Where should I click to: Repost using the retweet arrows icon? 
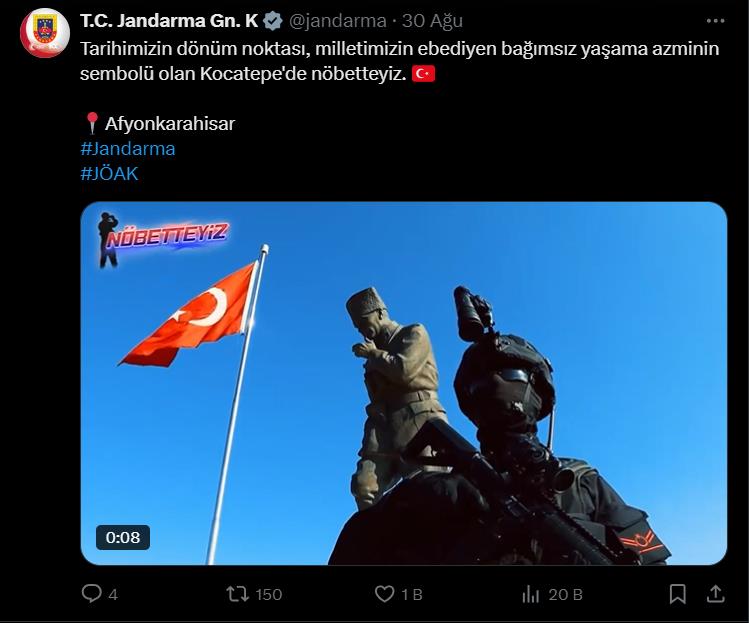237,594
